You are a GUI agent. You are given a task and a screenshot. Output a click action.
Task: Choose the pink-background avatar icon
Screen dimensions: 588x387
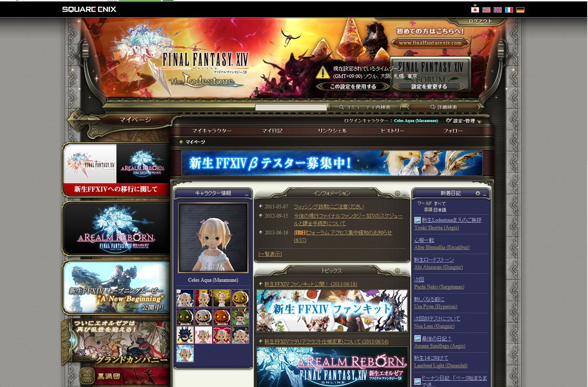(203, 335)
